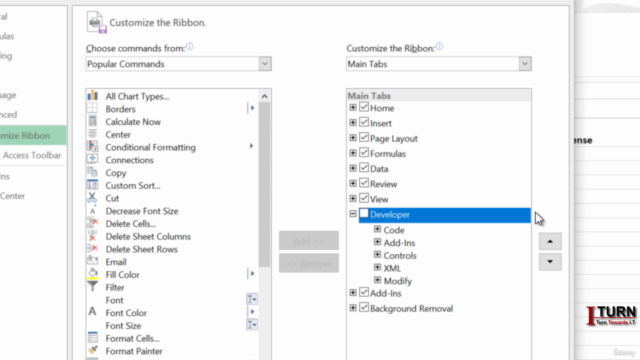The image size is (640, 360).
Task: Click the Custom Sort icon
Action: coord(93,185)
